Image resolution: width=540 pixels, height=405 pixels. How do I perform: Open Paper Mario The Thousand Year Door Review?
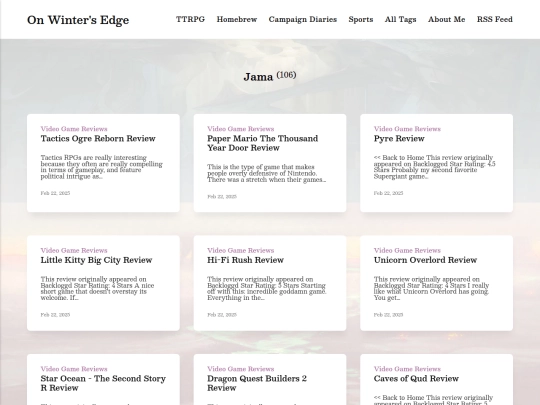coord(262,143)
